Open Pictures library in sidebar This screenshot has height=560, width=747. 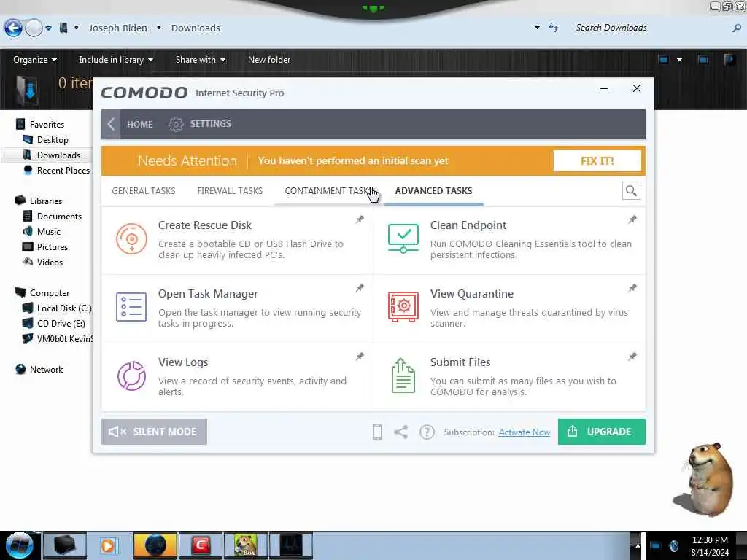(x=53, y=247)
